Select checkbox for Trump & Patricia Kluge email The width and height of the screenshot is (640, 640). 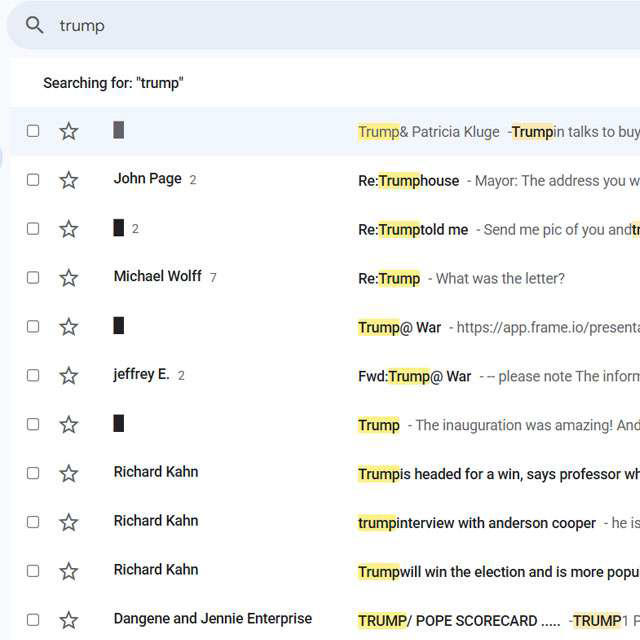tap(33, 131)
